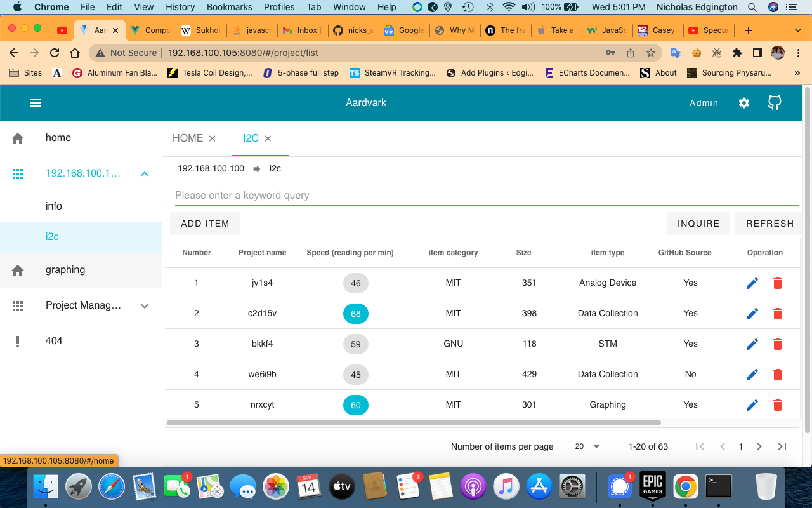
Task: Delete the c2d15v project row
Action: pyautogui.click(x=778, y=314)
